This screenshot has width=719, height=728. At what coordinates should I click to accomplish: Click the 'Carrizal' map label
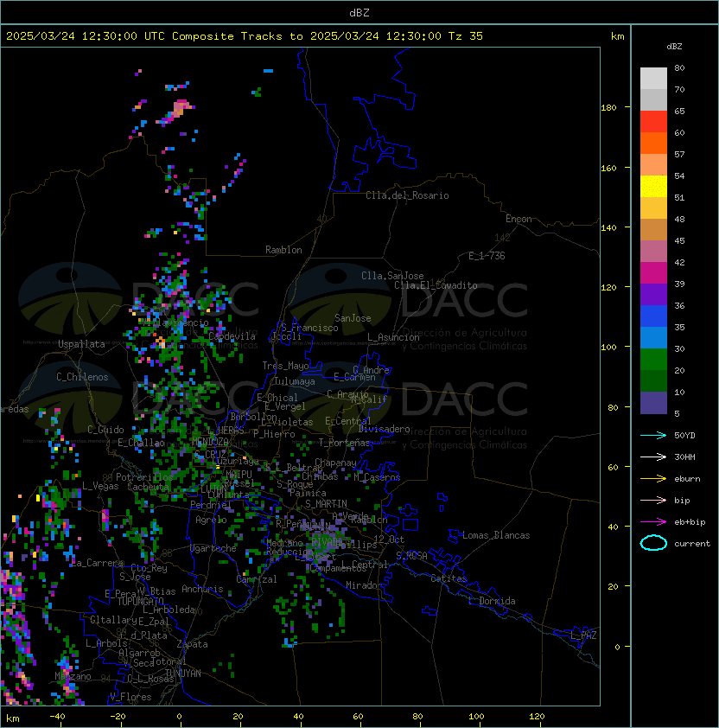click(257, 579)
